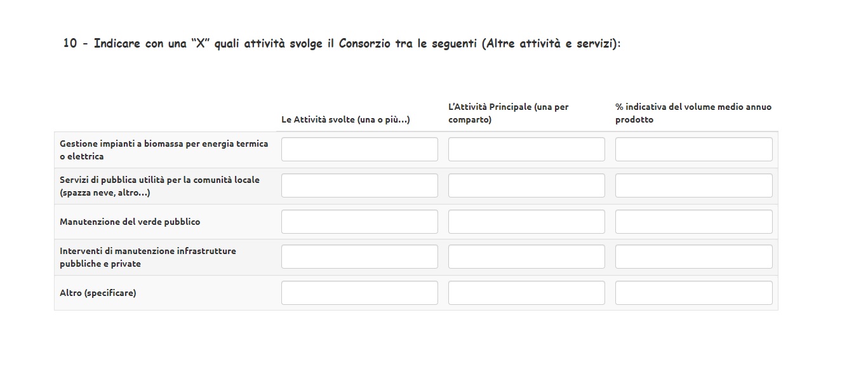Click the 'Le Attività svolte' column header
Screen dimensions: 868x369
(x=345, y=119)
